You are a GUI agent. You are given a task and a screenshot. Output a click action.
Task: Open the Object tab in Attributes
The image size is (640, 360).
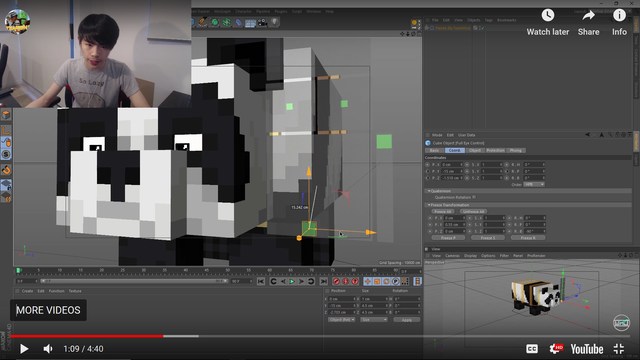pos(475,151)
